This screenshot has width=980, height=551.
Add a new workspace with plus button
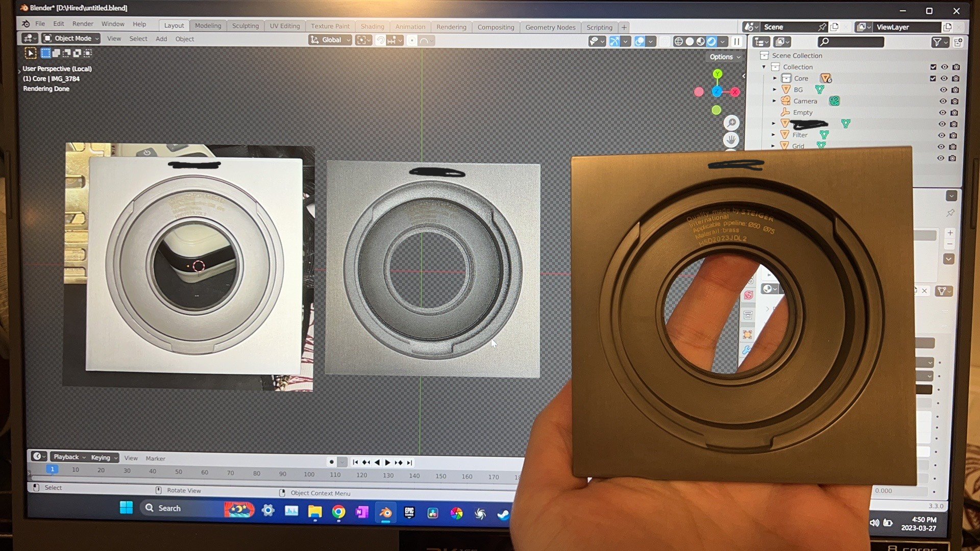coord(624,28)
